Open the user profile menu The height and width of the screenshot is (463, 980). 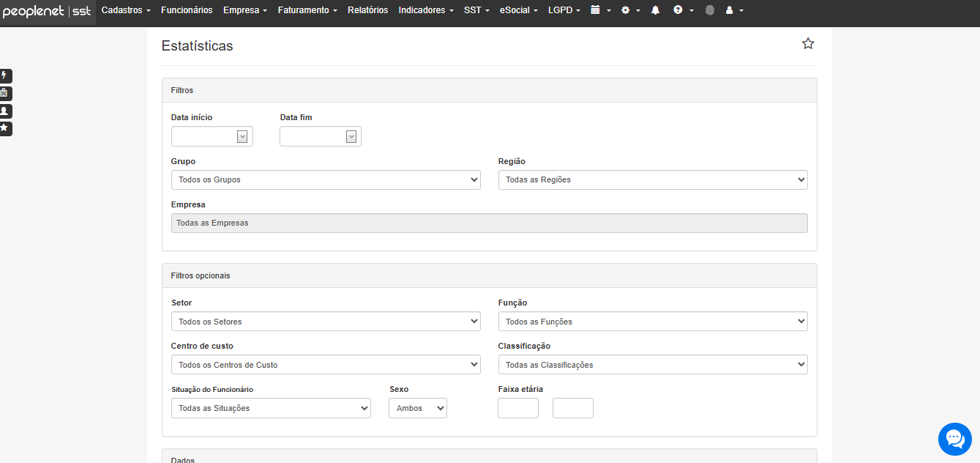pyautogui.click(x=734, y=10)
